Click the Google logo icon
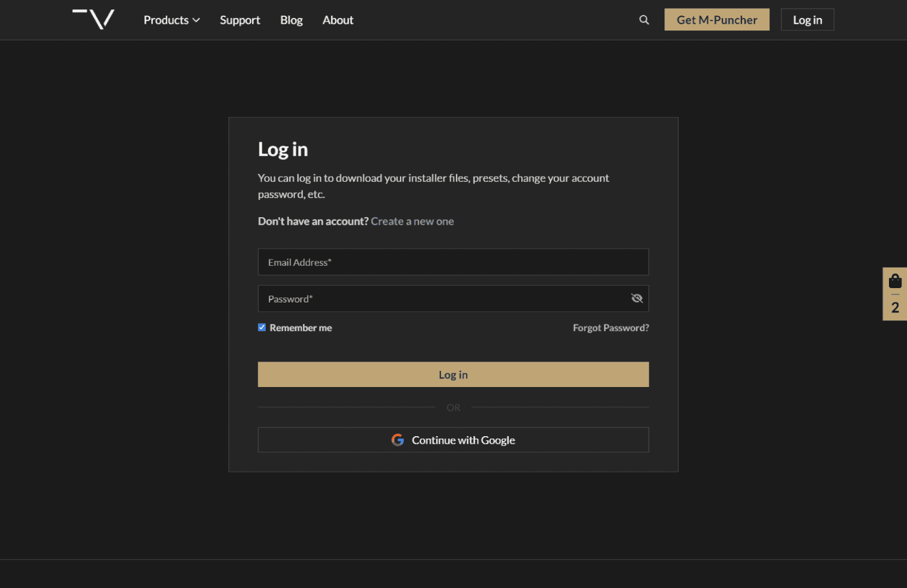Screen dimensions: 907x588 (x=398, y=440)
